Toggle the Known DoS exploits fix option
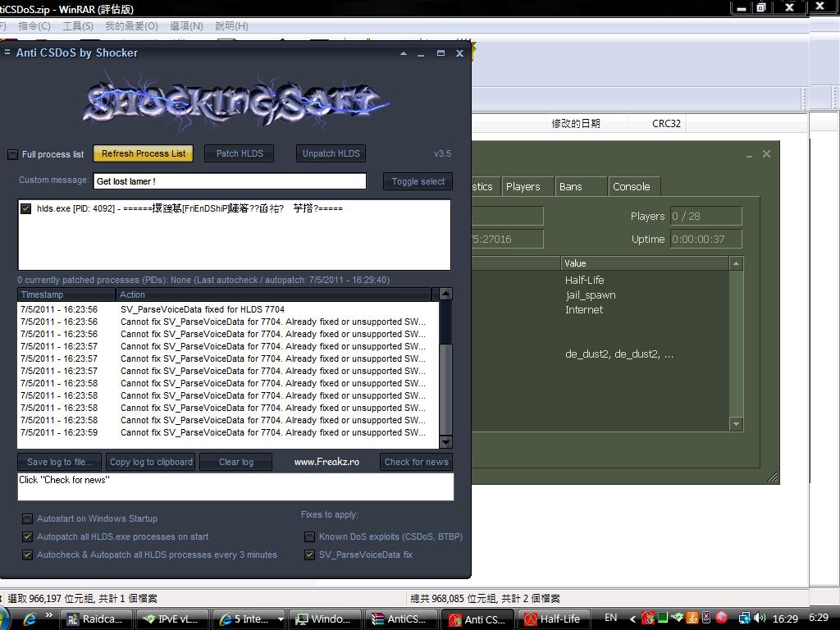This screenshot has width=840, height=630. tap(309, 536)
